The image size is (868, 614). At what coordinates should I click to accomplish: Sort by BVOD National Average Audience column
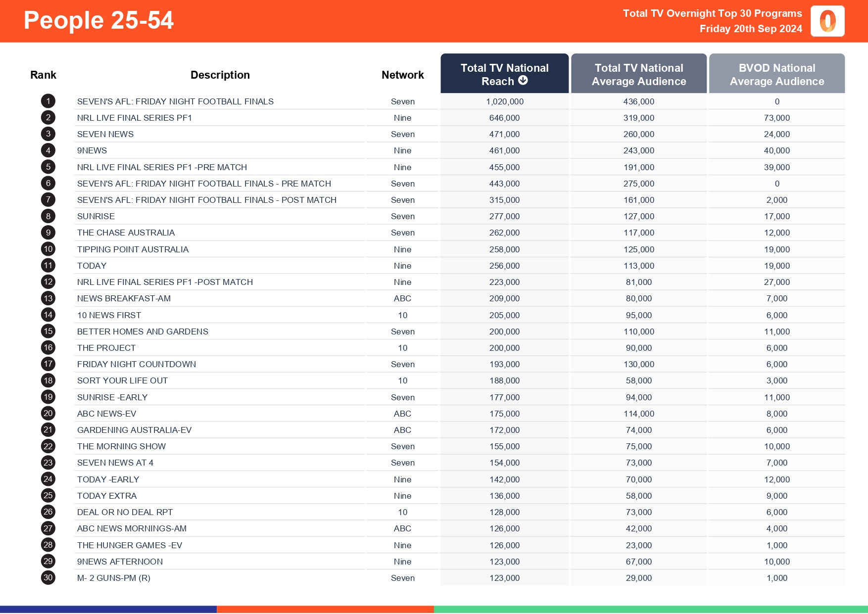tap(776, 74)
